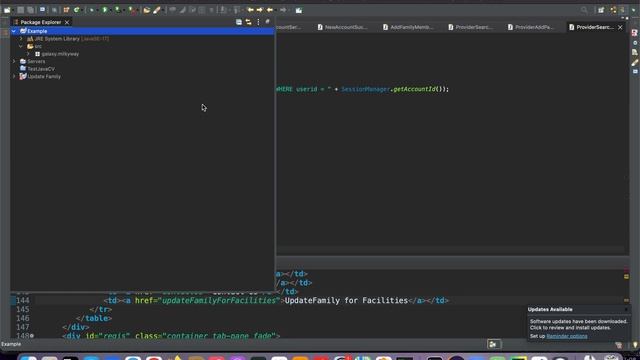Click the getAccountId method call
The width and height of the screenshot is (640, 360).
414,89
